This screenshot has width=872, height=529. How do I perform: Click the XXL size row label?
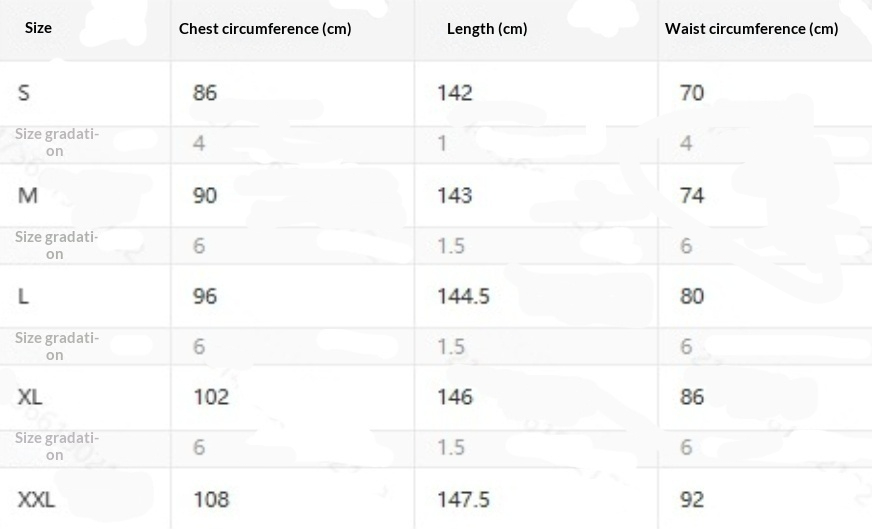(36, 499)
